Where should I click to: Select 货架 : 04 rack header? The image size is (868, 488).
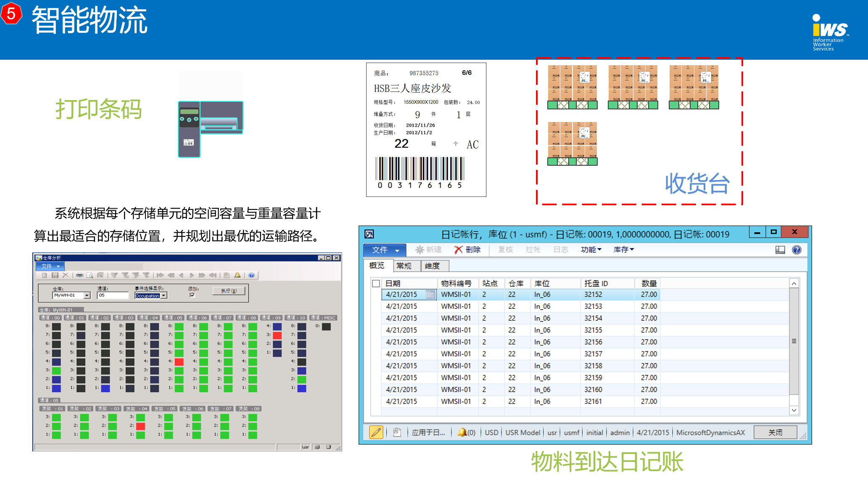click(x=137, y=409)
